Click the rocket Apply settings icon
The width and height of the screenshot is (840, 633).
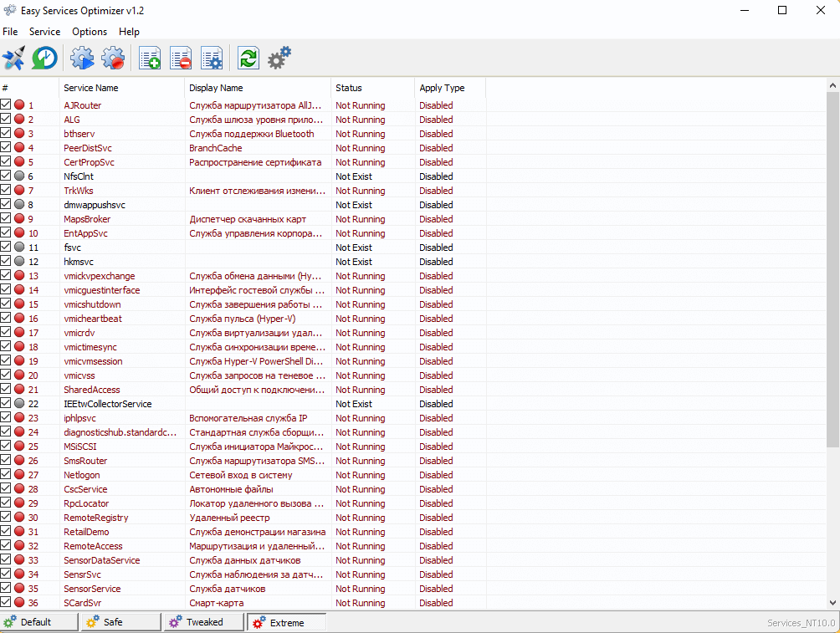(x=13, y=58)
